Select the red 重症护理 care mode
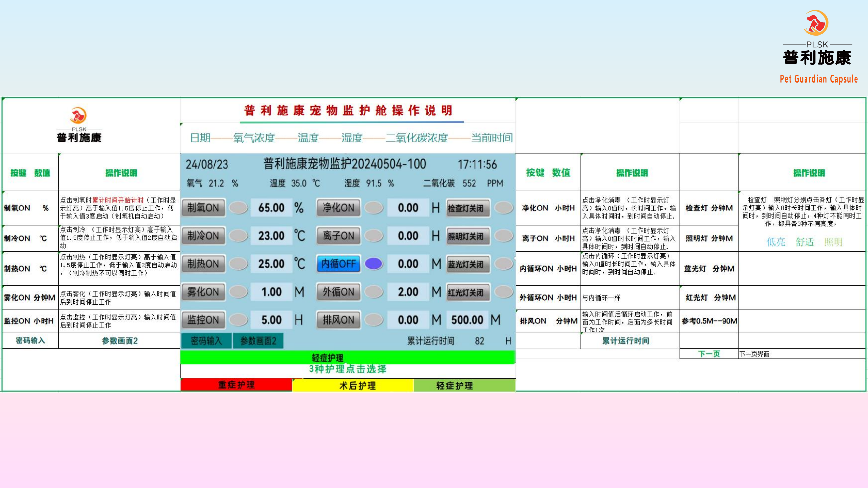Viewport: 868px width, 488px height. click(x=236, y=385)
